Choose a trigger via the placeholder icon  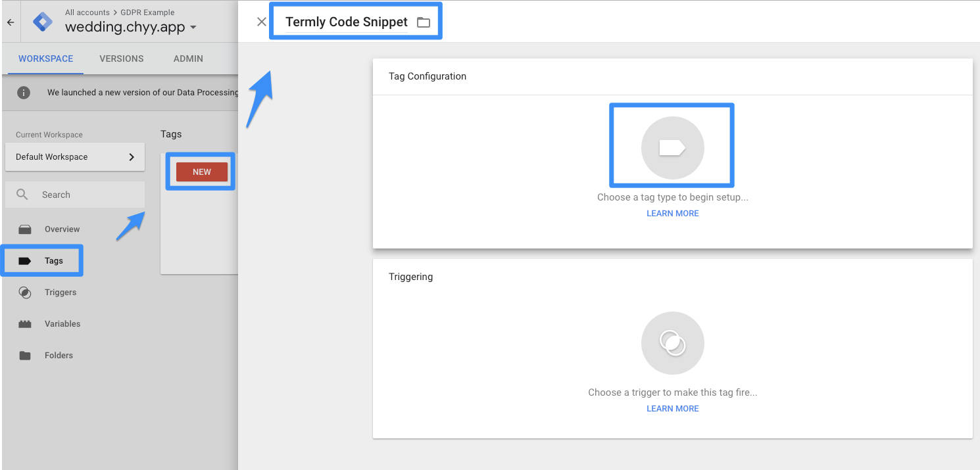(672, 342)
